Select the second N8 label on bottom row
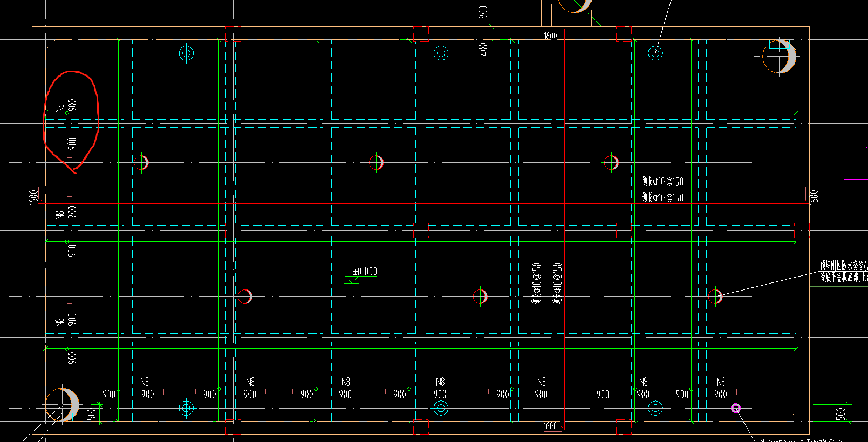Image resolution: width=868 pixels, height=442 pixels. coord(250,382)
